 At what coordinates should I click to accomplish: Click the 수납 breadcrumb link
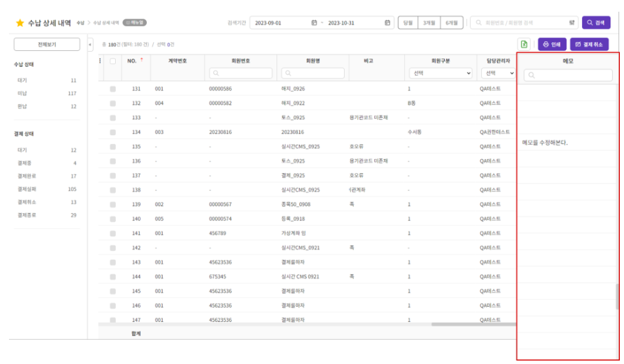(x=81, y=23)
